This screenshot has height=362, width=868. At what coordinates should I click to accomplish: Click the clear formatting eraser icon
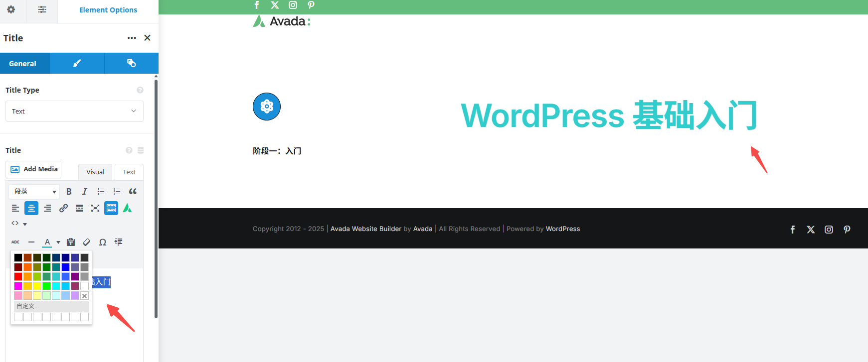point(87,242)
